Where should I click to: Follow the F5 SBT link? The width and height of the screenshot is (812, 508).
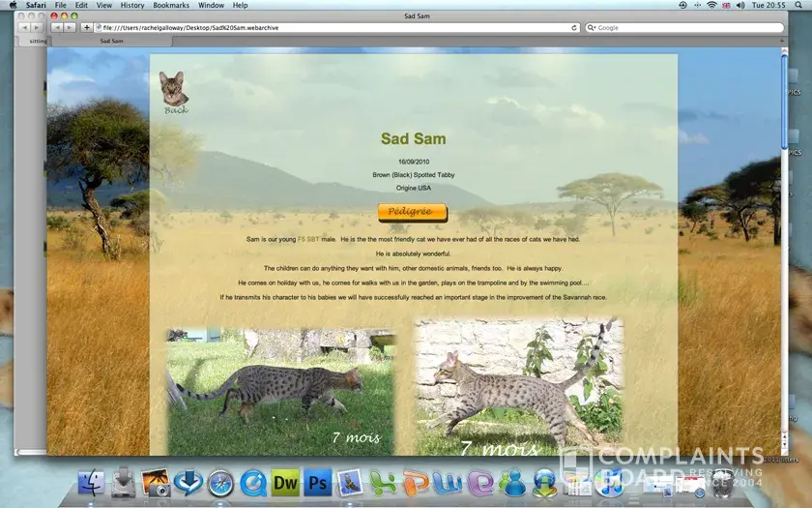click(x=307, y=238)
